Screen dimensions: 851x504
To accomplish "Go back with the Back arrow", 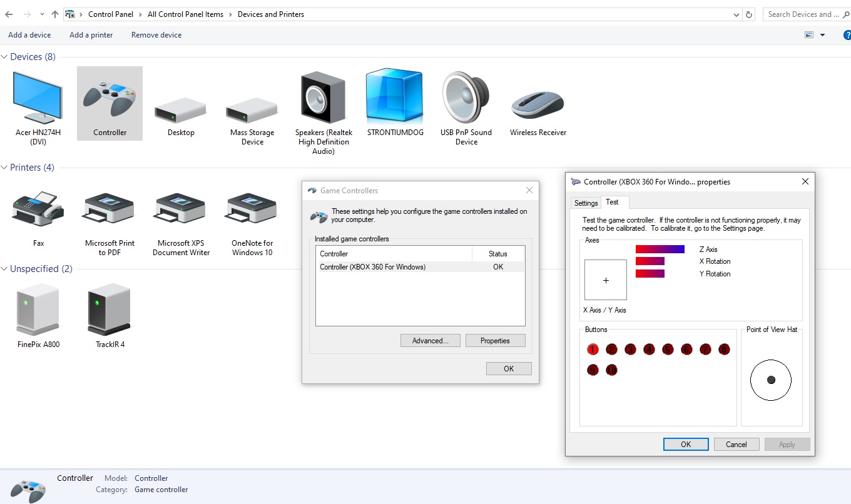I will (x=9, y=14).
